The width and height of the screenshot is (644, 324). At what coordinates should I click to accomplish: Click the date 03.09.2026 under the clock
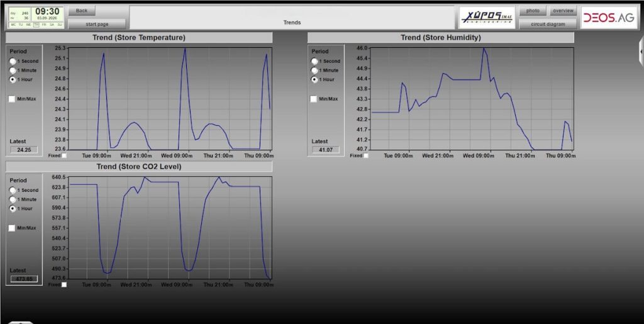tap(48, 18)
